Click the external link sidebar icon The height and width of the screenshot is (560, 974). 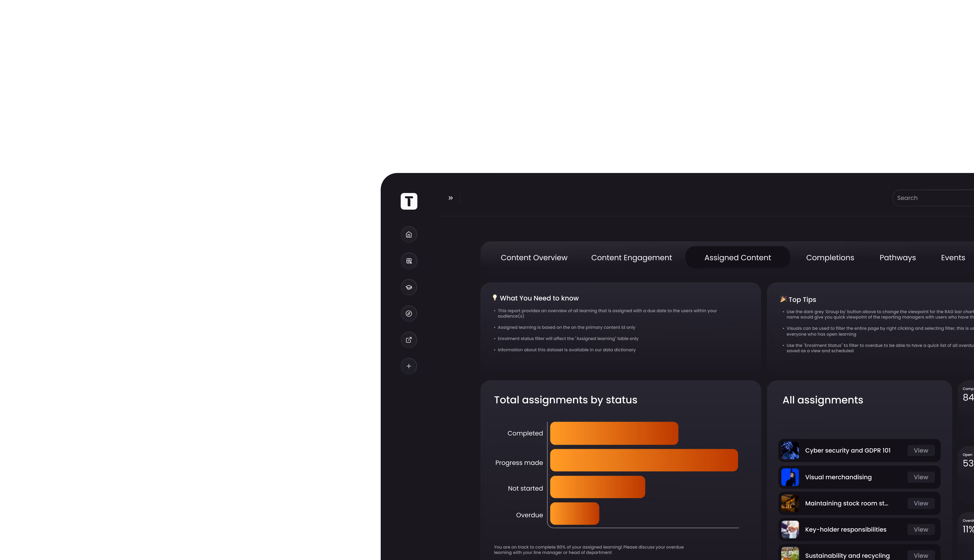[409, 340]
